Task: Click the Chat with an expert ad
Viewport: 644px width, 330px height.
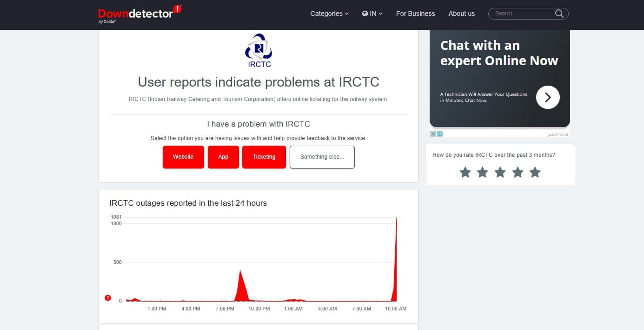Action: 500,78
